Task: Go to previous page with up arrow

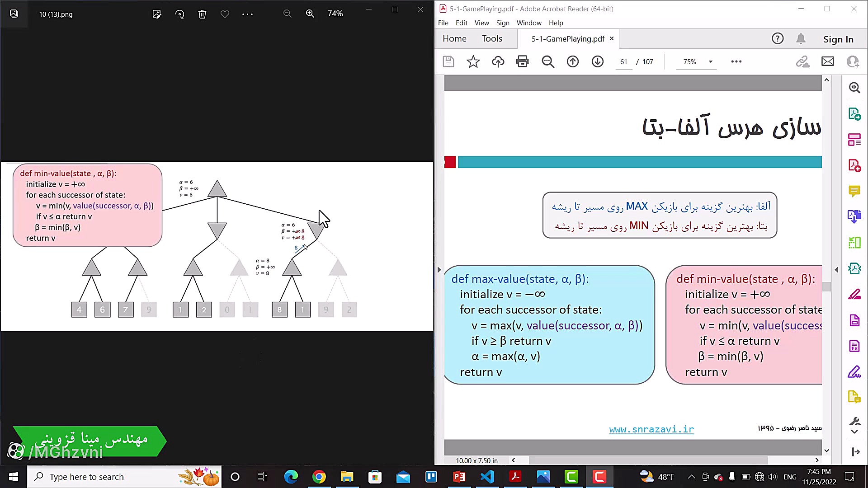Action: tap(572, 61)
